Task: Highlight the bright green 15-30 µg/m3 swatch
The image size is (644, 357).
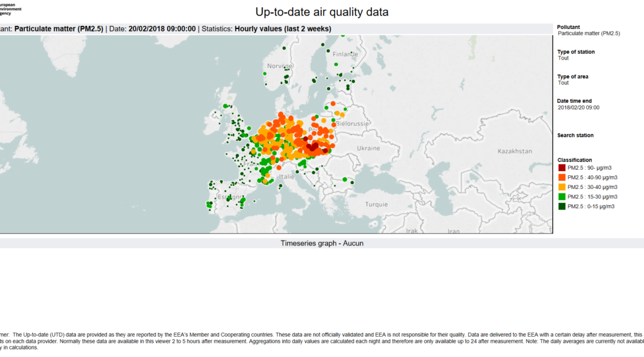Action: point(561,196)
